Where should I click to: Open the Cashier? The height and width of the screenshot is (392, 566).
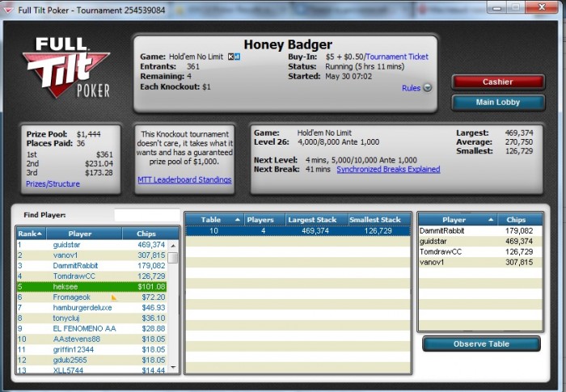coord(498,82)
